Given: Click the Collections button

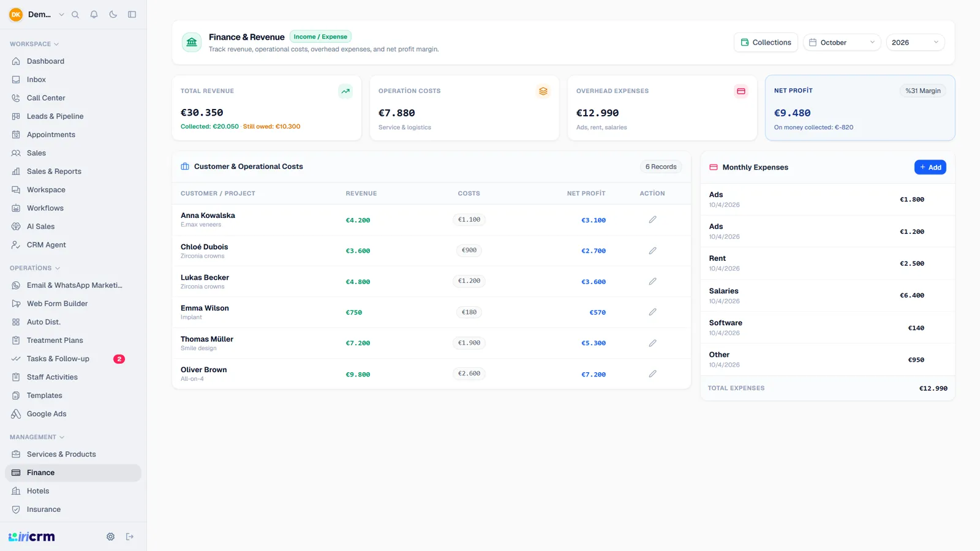Looking at the screenshot, I should (766, 42).
